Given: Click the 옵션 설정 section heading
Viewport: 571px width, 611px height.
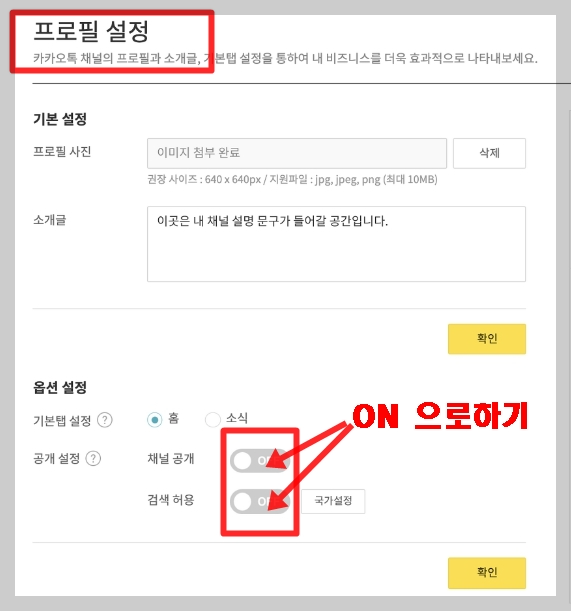Looking at the screenshot, I should [60, 387].
